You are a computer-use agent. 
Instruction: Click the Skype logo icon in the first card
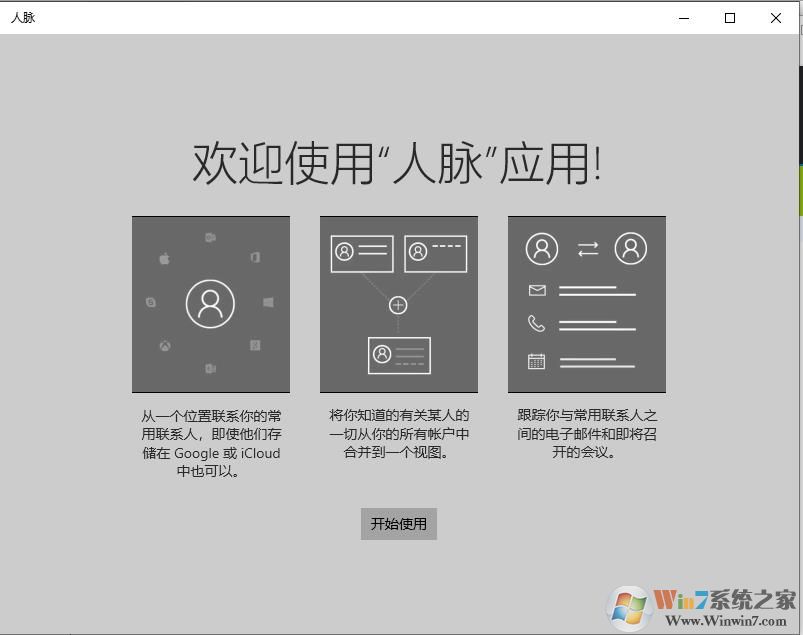click(x=151, y=302)
